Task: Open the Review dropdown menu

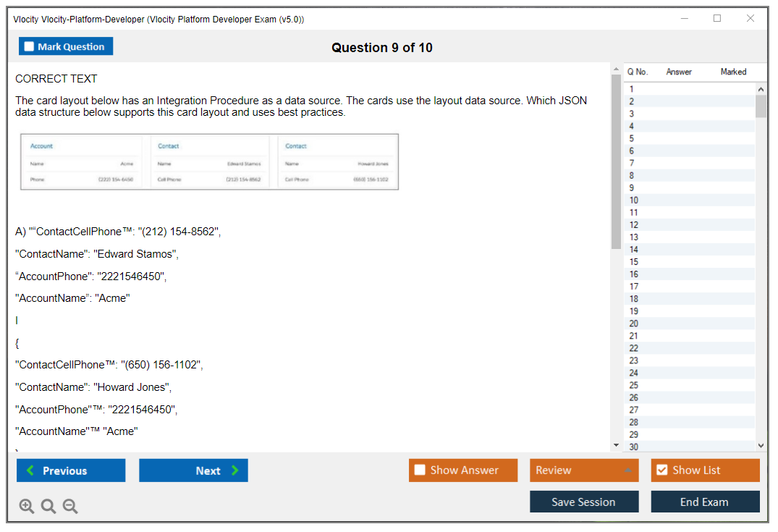Action: pyautogui.click(x=627, y=470)
